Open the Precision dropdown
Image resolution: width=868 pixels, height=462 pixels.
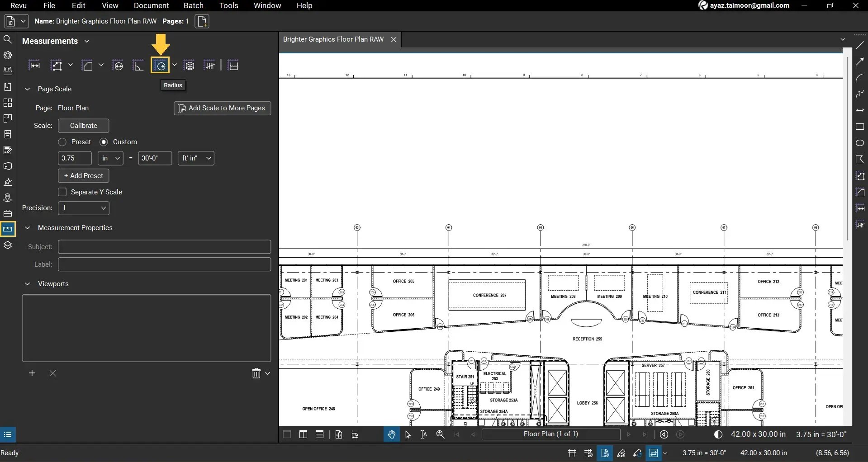pyautogui.click(x=83, y=208)
